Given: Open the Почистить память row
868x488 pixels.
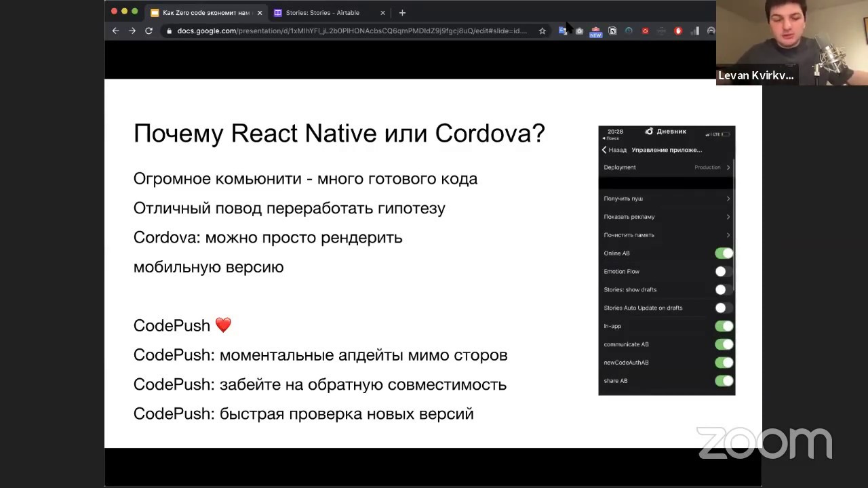Looking at the screenshot, I should pyautogui.click(x=667, y=235).
